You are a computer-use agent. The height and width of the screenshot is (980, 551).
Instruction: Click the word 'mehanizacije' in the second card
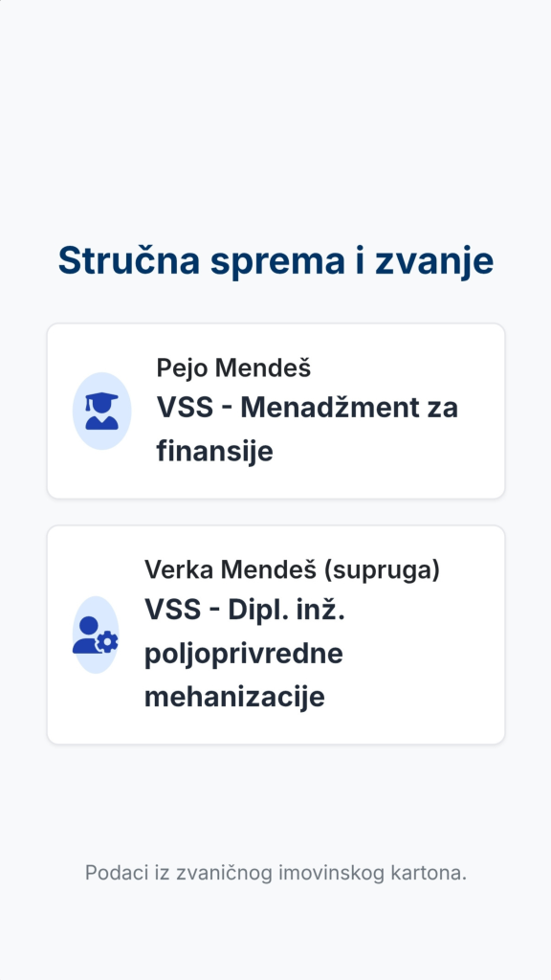(235, 697)
